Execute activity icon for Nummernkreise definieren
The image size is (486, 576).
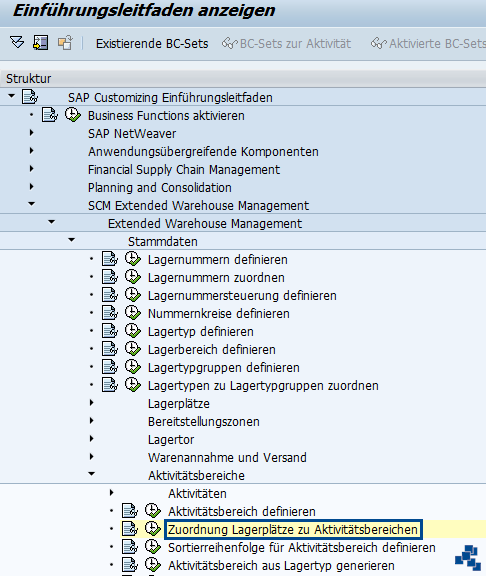[x=133, y=313]
